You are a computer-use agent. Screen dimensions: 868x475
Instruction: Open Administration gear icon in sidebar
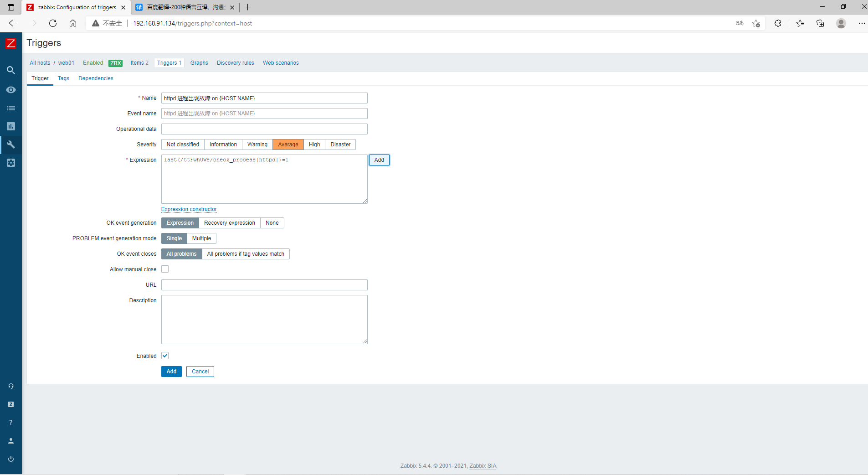click(x=11, y=163)
